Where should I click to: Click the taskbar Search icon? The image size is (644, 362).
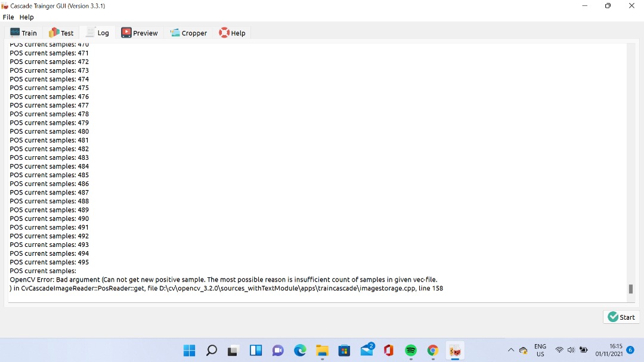click(211, 351)
